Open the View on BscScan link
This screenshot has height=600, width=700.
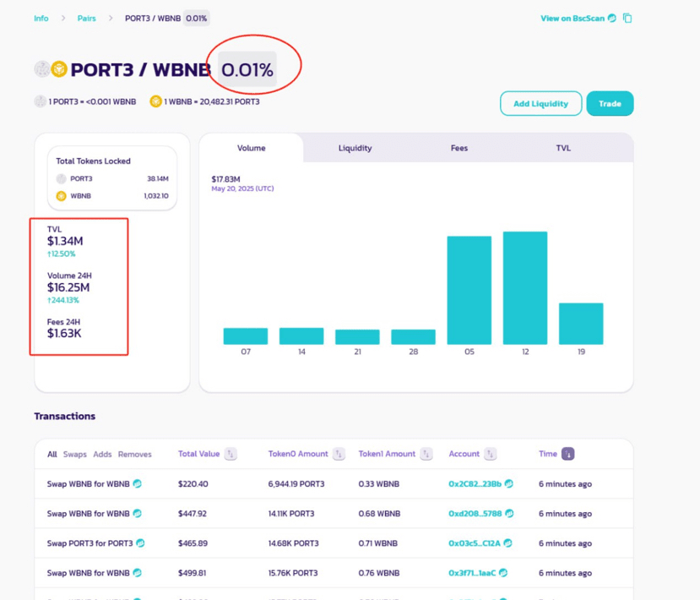(x=572, y=19)
